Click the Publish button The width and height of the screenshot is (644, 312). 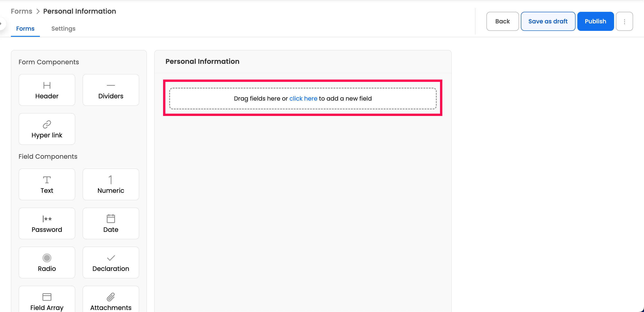point(595,22)
